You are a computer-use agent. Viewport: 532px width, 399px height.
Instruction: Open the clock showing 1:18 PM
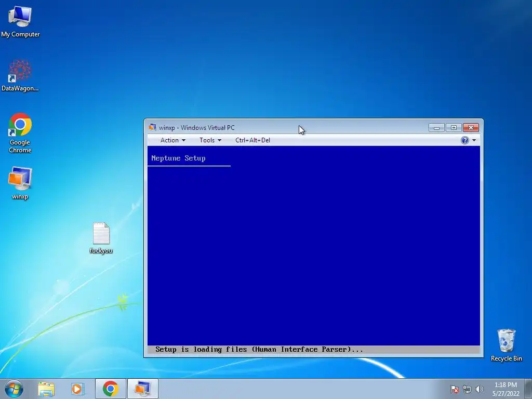pyautogui.click(x=506, y=389)
